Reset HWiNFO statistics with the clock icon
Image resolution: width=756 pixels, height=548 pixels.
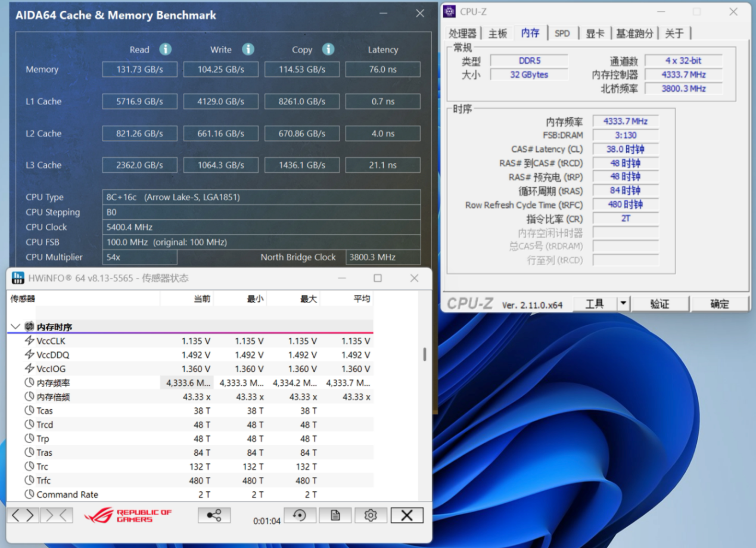(300, 515)
